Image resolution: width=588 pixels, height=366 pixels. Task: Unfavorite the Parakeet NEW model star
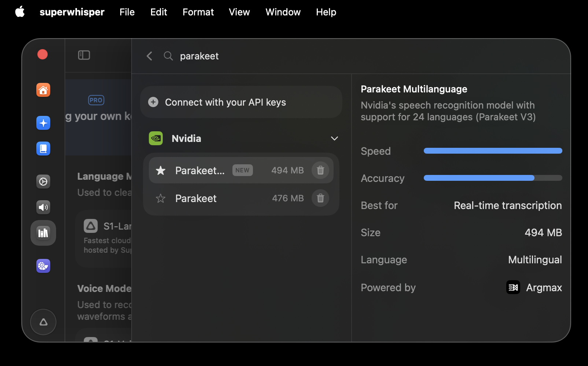pyautogui.click(x=161, y=170)
